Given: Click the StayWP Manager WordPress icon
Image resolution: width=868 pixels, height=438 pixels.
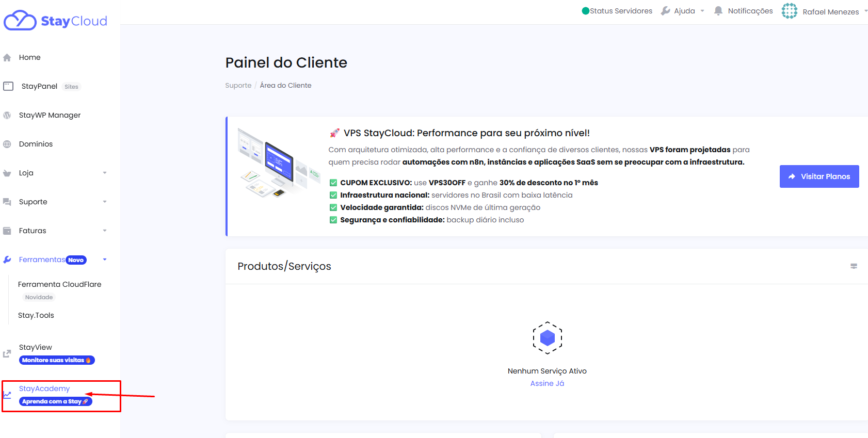Looking at the screenshot, I should tap(7, 116).
